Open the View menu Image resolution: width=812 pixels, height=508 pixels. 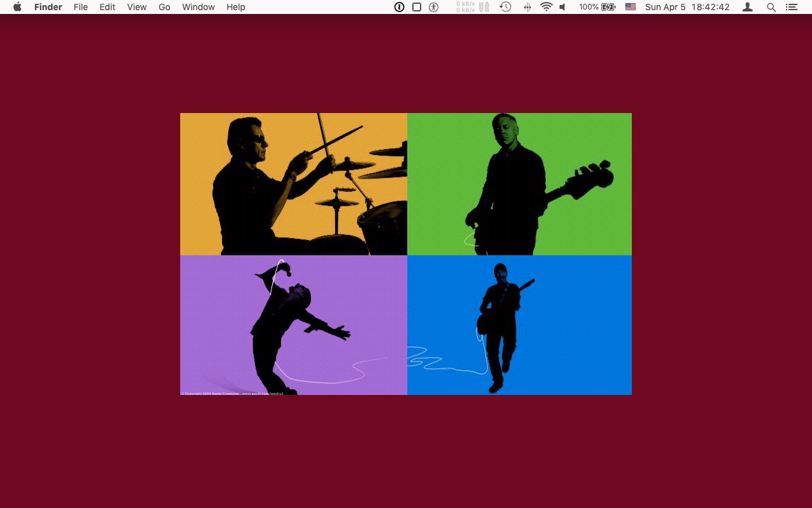click(x=136, y=7)
